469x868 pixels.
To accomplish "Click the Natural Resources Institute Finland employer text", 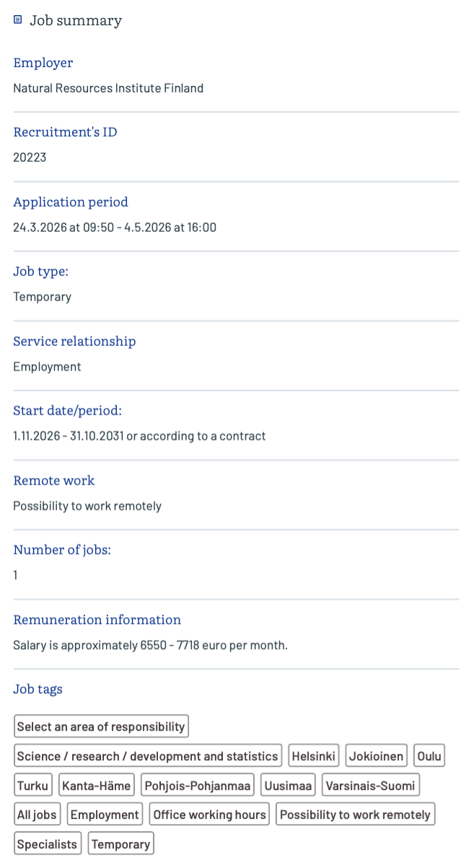I will 108,88.
